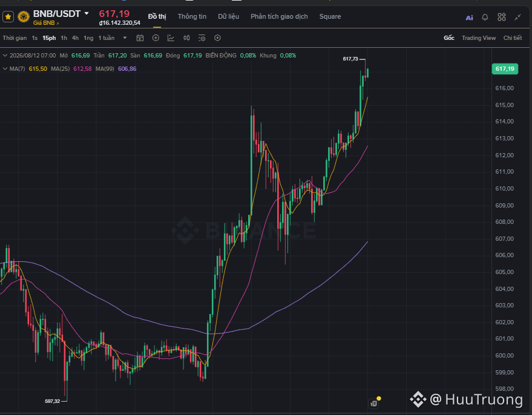532x415 pixels.
Task: Switch to the Dữ liệu tab
Action: pyautogui.click(x=228, y=16)
